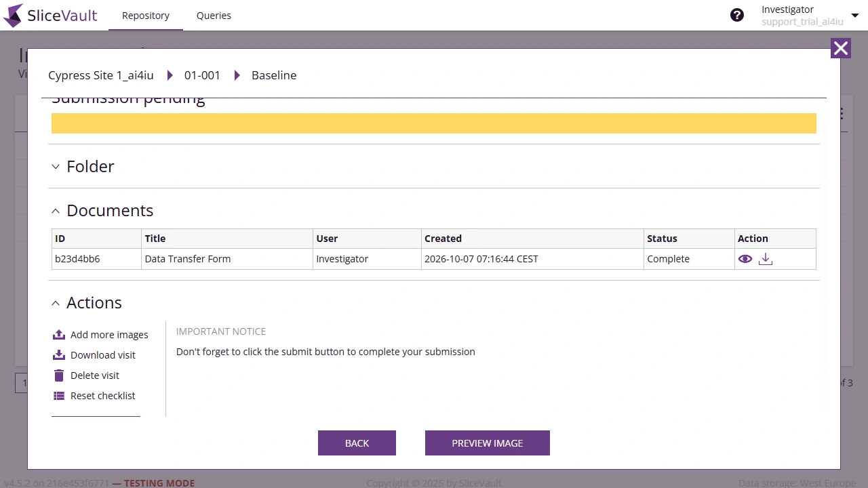Click the IMPORTANT NOTICE heading
This screenshot has height=488, width=868.
coord(221,331)
